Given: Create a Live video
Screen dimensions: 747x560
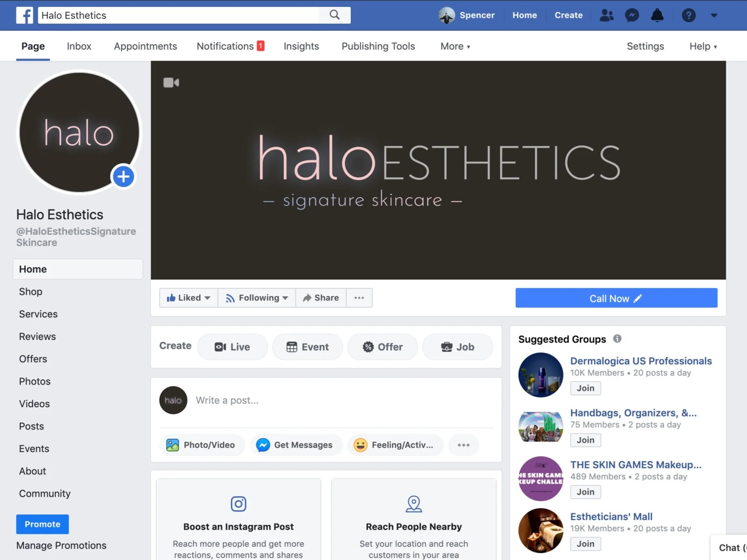Looking at the screenshot, I should click(x=232, y=347).
